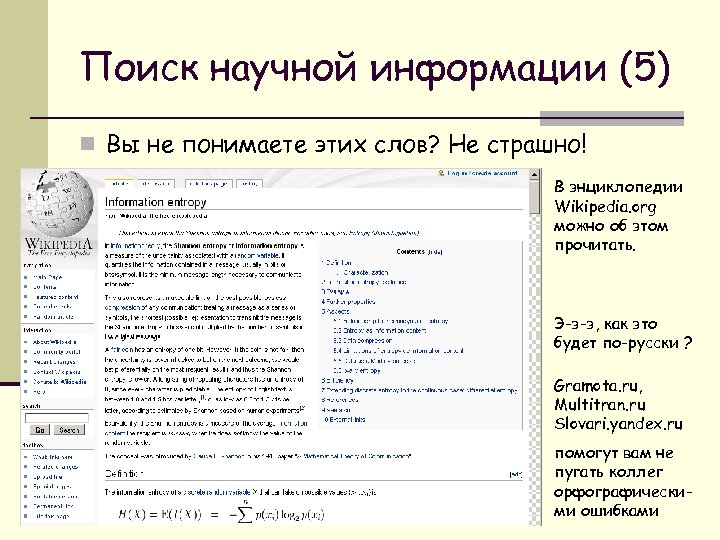Click the slide title Поиск научной информации (5)
This screenshot has height=540, width=720.
[376, 68]
